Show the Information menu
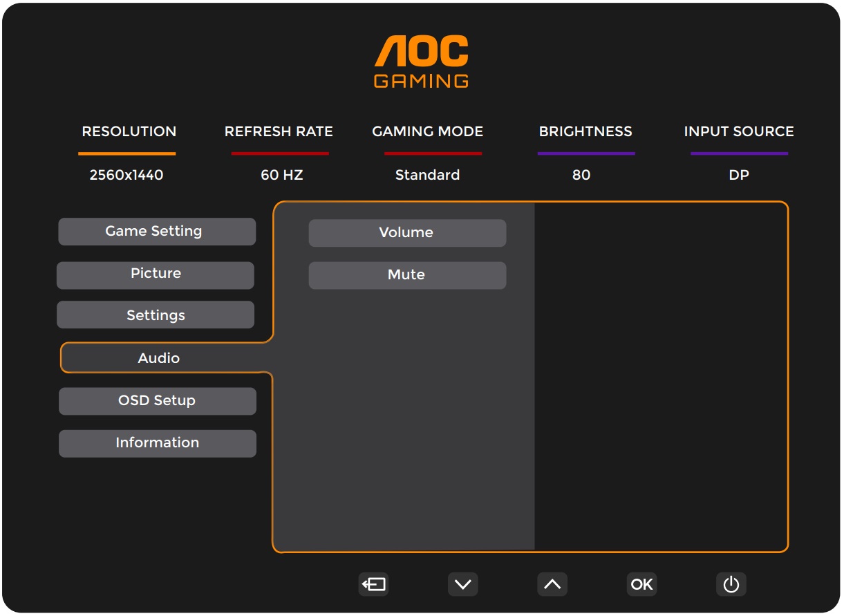Screen dimensions: 844x616 pos(157,443)
